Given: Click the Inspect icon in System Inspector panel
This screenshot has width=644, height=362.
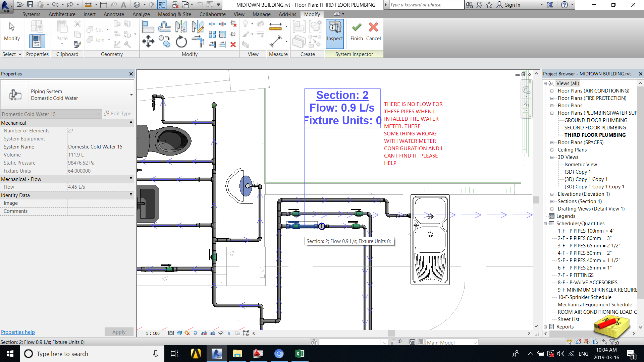Looking at the screenshot, I should coord(334,30).
